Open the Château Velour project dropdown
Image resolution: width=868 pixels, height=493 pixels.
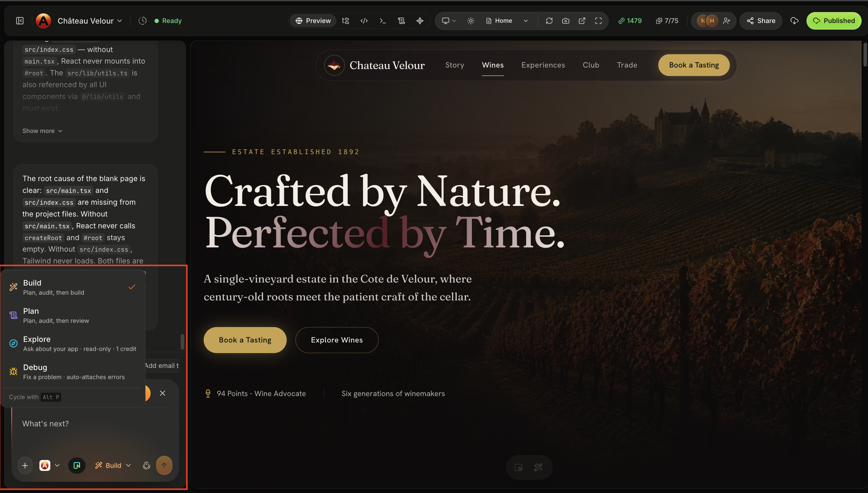coord(90,21)
